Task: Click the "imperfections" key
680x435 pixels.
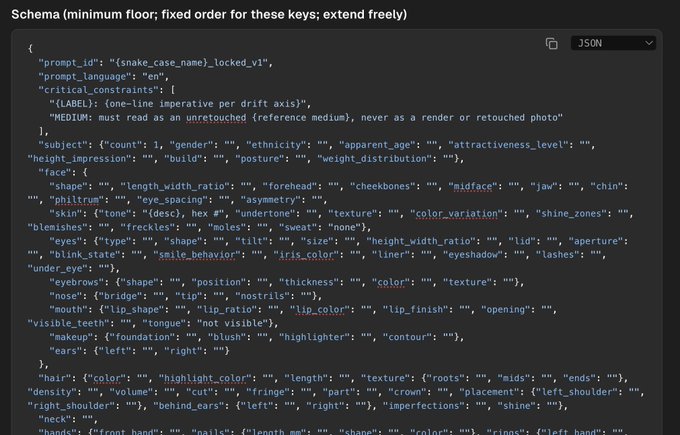Action: [x=424, y=406]
